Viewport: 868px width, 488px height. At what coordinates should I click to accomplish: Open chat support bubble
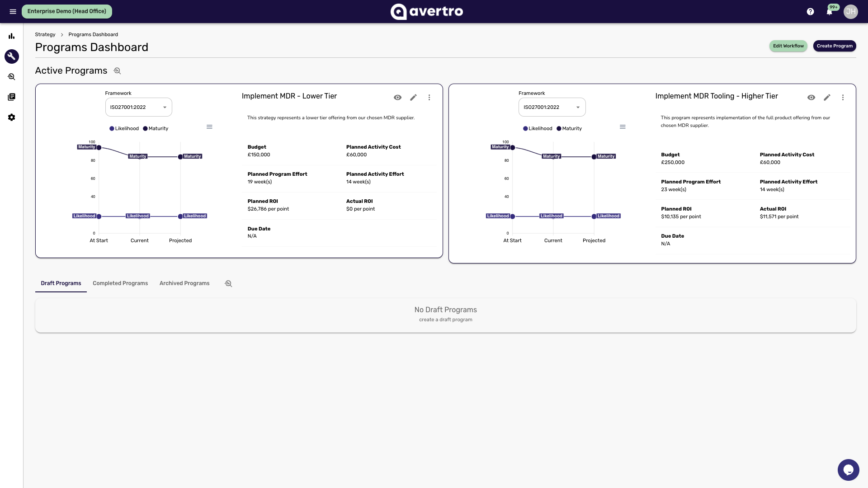click(x=848, y=470)
